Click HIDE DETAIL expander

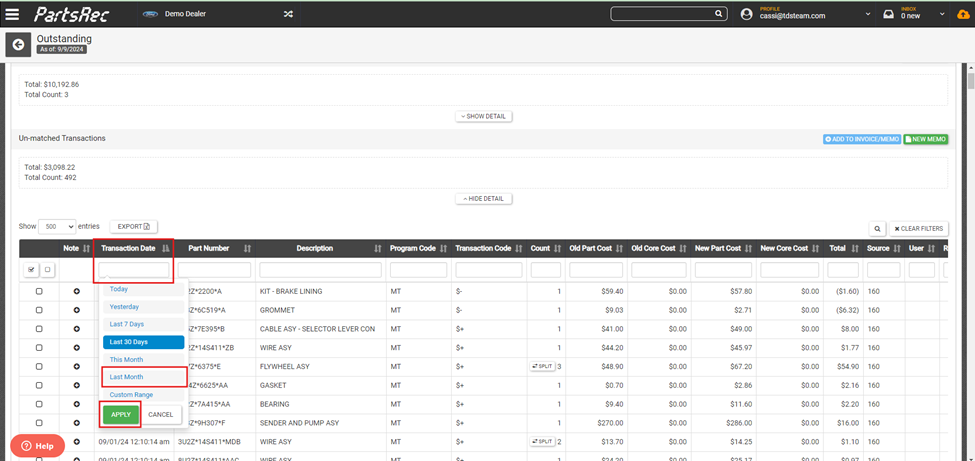point(484,199)
